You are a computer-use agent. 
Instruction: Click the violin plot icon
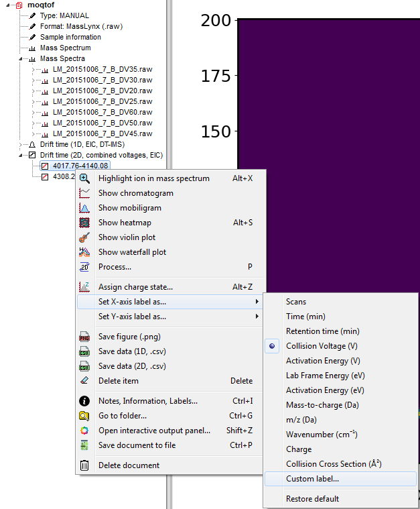tap(84, 237)
